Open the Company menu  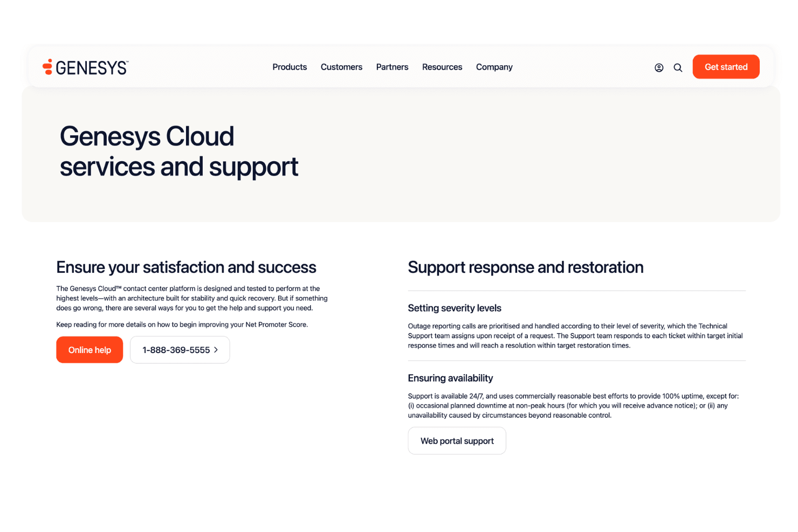(494, 67)
